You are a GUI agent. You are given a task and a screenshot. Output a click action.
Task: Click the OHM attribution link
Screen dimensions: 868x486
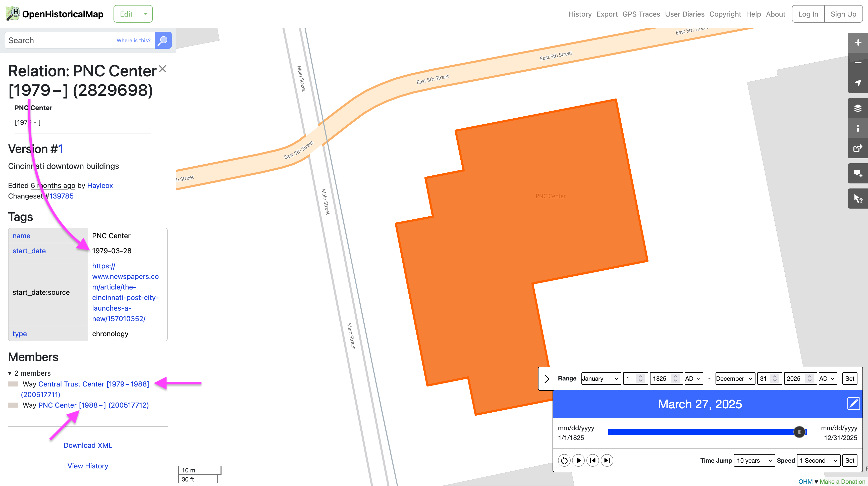pos(805,482)
